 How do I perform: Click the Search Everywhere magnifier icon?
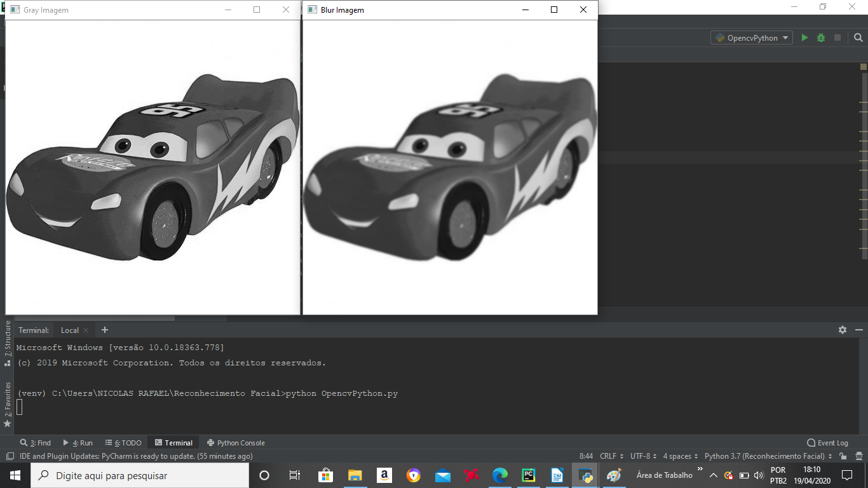[x=858, y=38]
